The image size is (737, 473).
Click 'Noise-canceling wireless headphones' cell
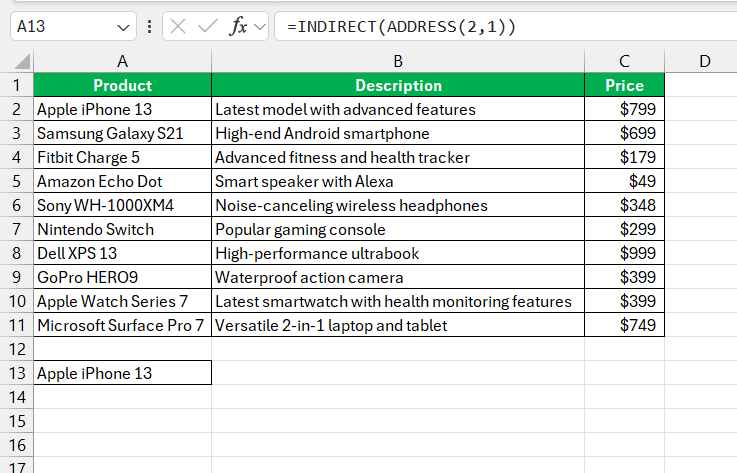398,205
